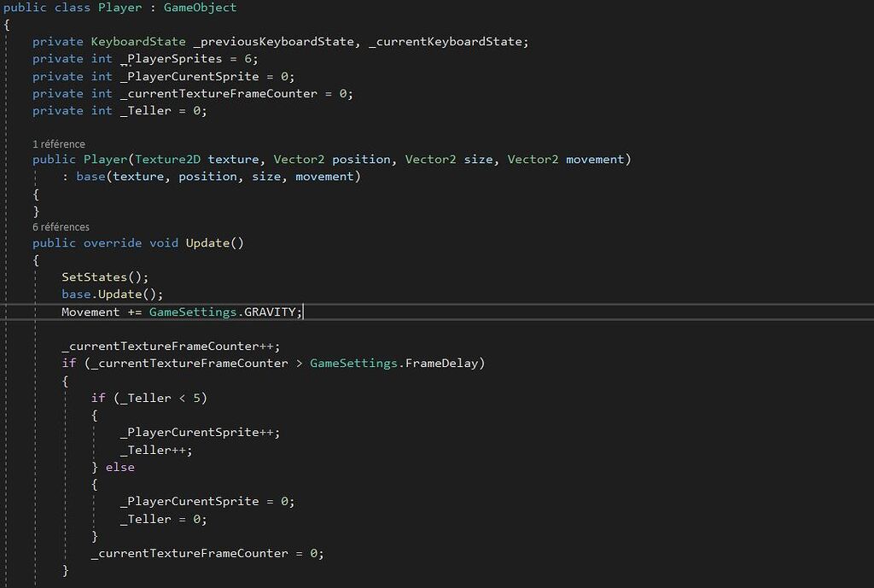
Task: Click the '_PlayerCurentSprite++' increment line
Action: 199,433
